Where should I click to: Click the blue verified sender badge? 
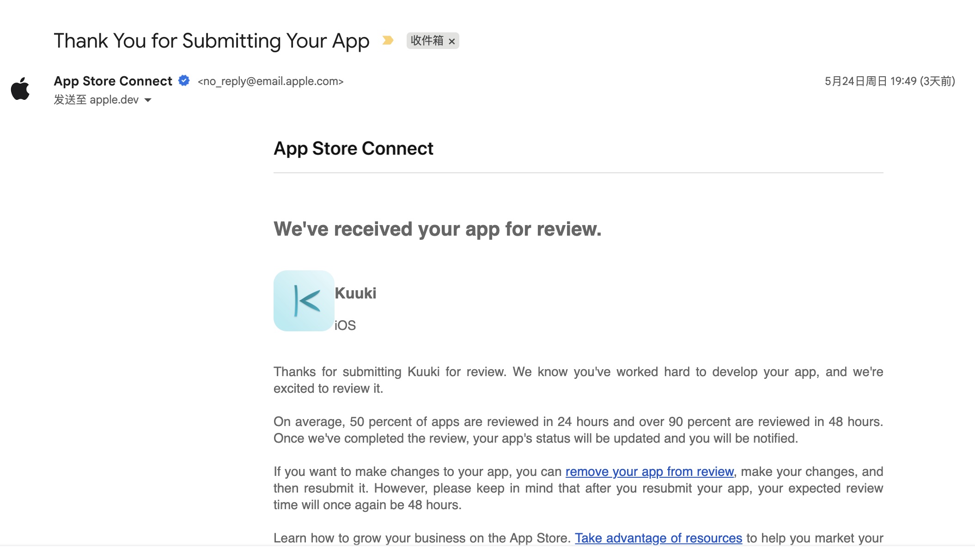184,81
